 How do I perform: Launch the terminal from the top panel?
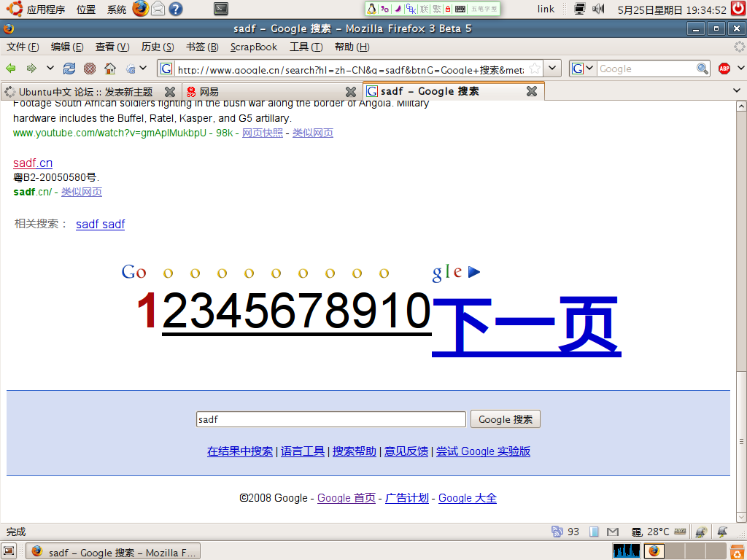tap(221, 9)
